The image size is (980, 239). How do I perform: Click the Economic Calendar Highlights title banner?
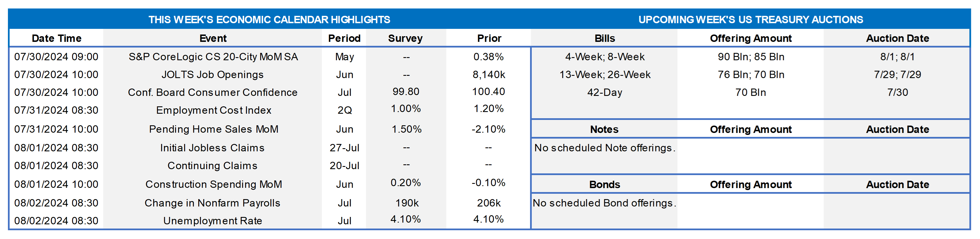tap(269, 20)
